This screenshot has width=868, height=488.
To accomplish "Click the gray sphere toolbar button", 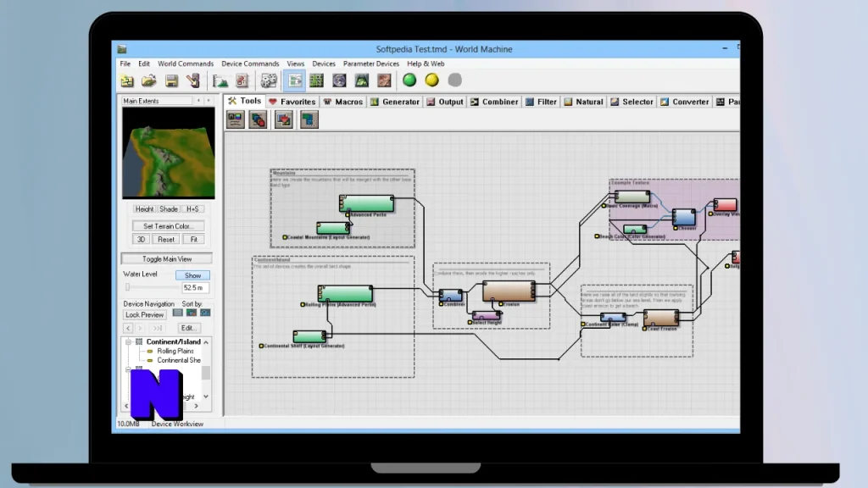I will (x=454, y=80).
